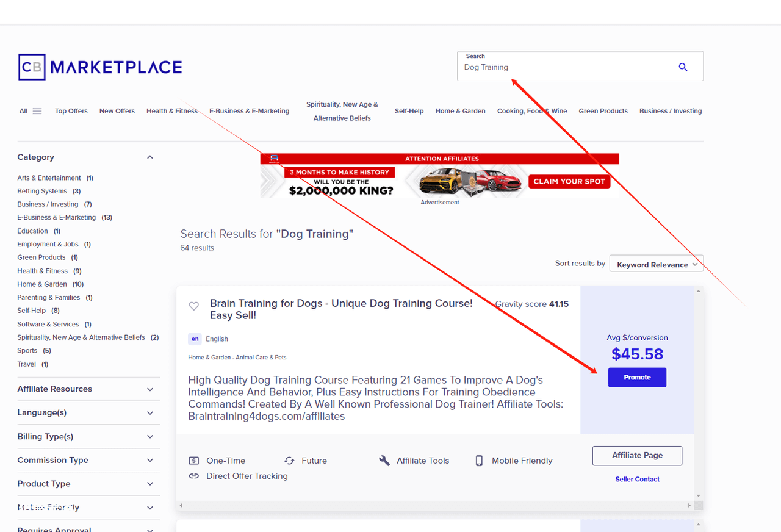
Task: Open Green Products menu category
Action: 603,111
